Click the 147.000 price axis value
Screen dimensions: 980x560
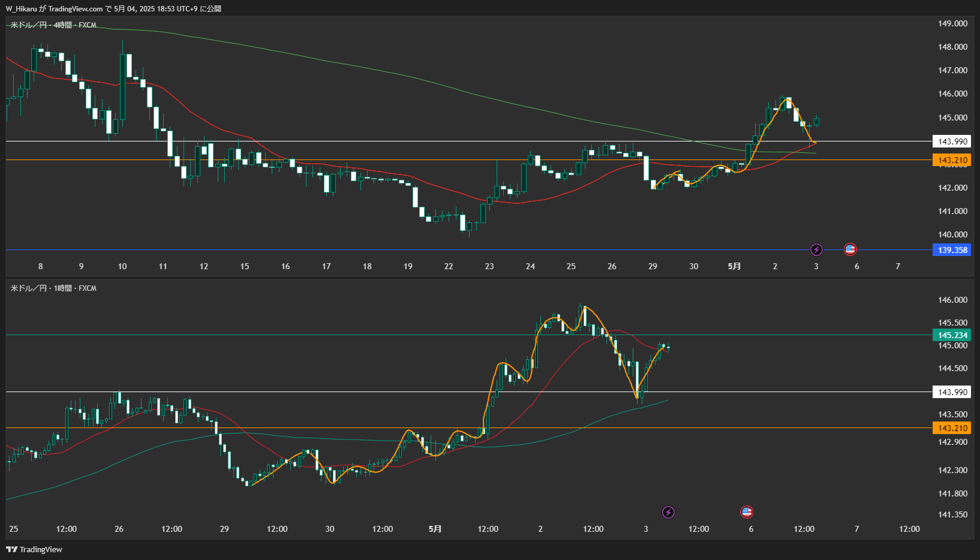pos(952,70)
